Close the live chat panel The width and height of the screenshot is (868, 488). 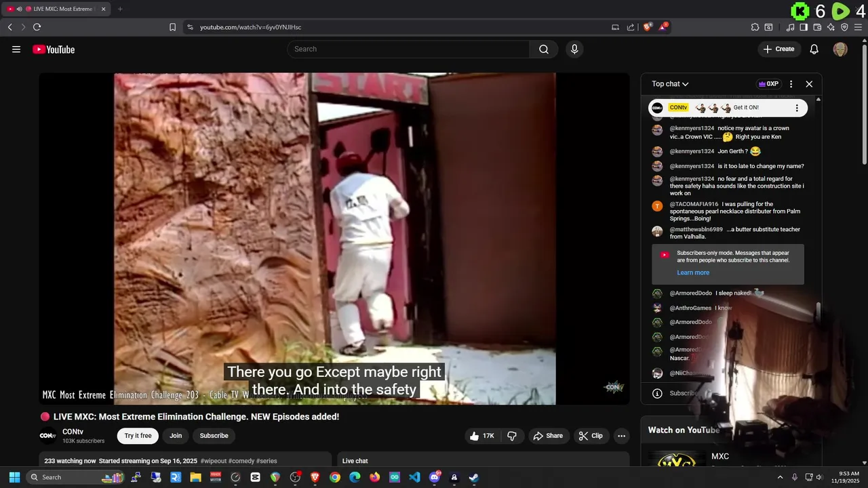point(809,84)
